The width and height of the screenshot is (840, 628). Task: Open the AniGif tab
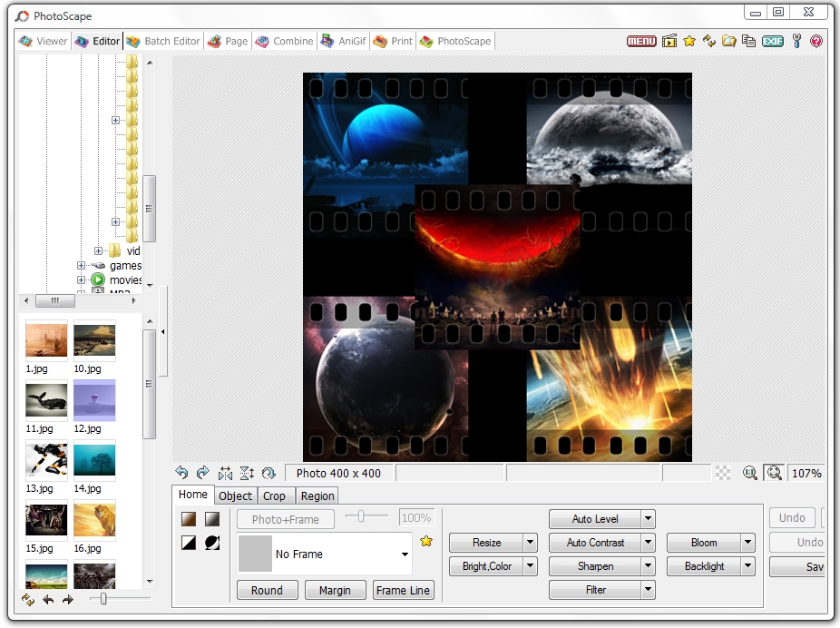(x=344, y=41)
